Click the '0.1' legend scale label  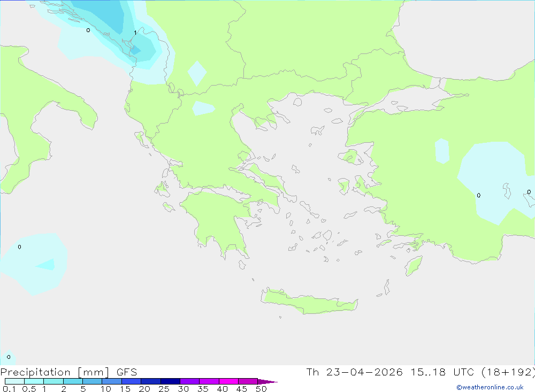pos(9,389)
